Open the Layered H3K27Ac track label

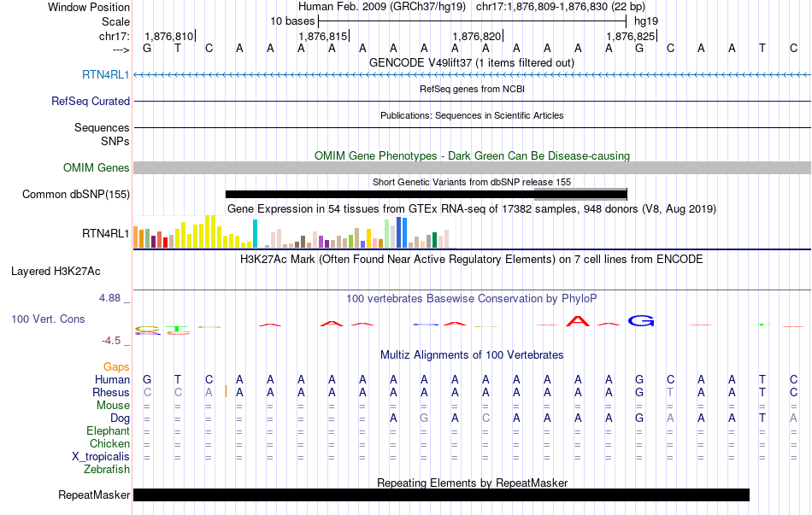click(x=56, y=272)
